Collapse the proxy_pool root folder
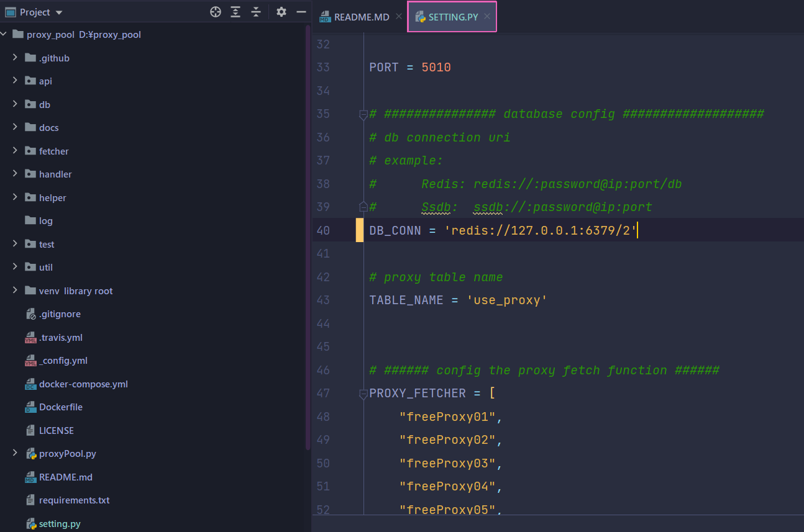804x532 pixels. [4, 35]
